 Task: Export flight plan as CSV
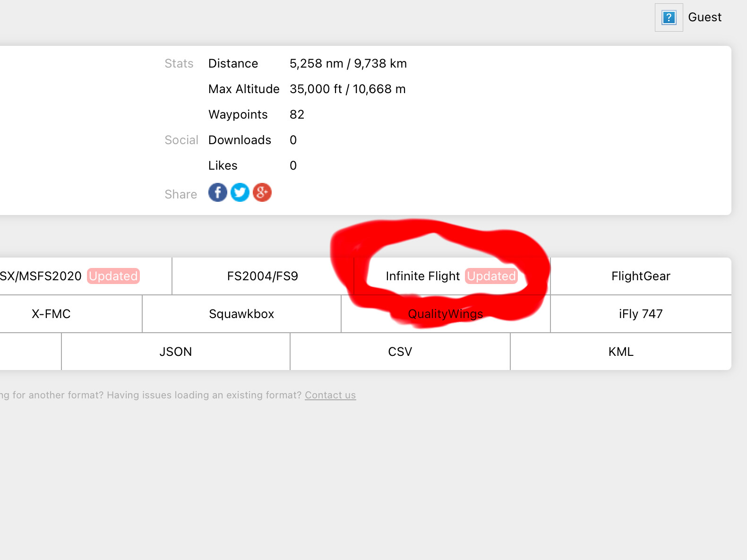pos(400,352)
